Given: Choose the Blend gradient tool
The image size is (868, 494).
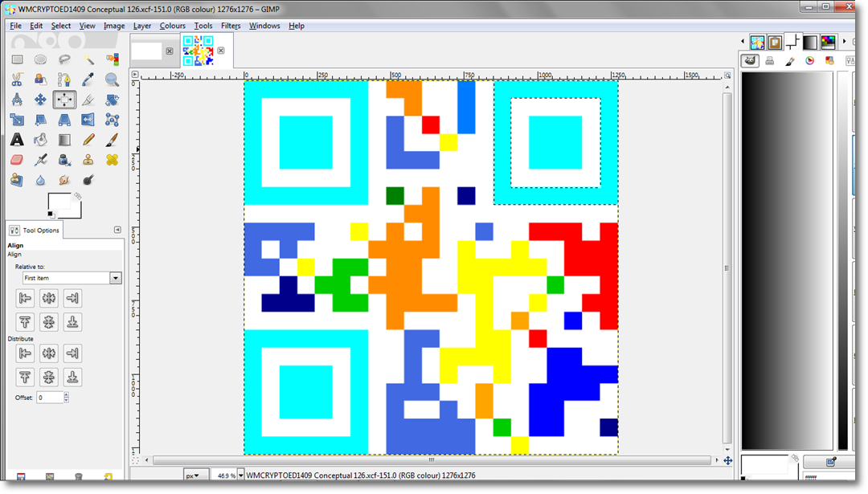Looking at the screenshot, I should click(64, 140).
